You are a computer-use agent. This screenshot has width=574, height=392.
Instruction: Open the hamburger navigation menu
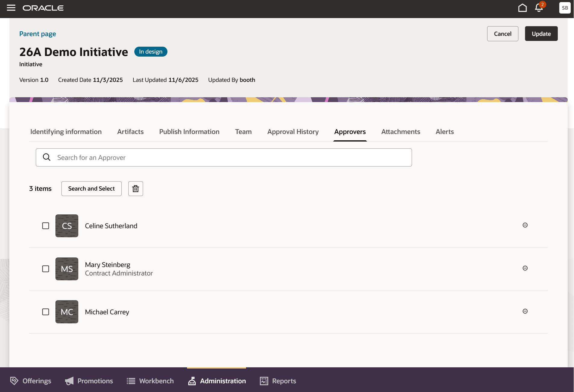point(11,8)
